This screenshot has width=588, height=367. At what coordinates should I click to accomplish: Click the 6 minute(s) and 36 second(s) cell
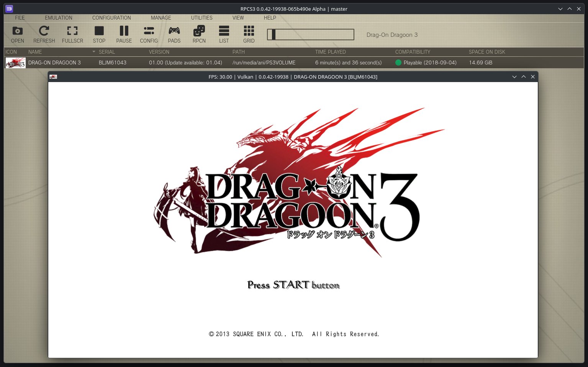click(x=349, y=63)
